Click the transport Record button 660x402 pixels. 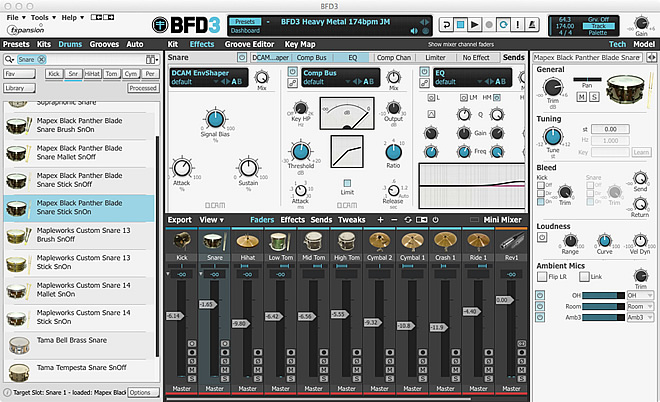(x=489, y=25)
